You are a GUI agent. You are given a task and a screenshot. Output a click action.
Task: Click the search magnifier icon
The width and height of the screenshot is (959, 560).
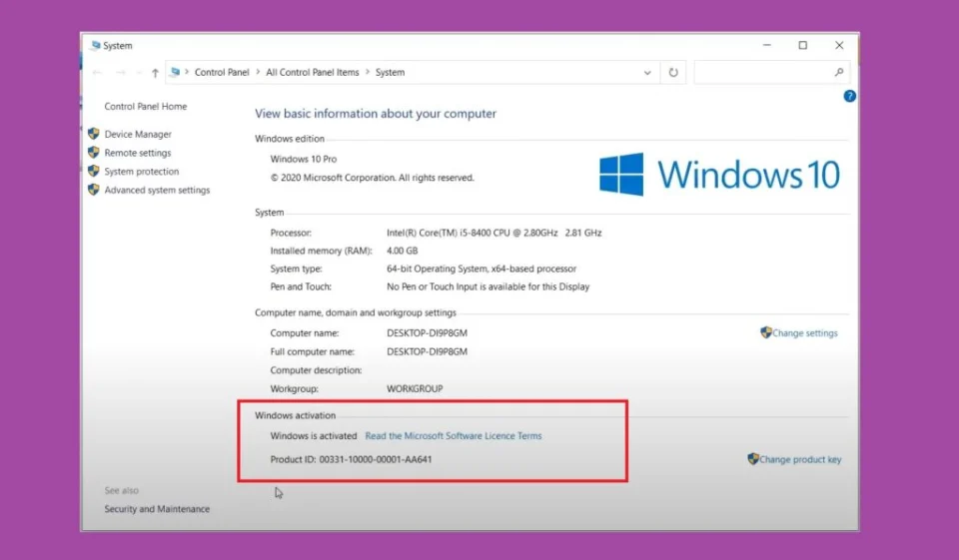click(x=838, y=72)
